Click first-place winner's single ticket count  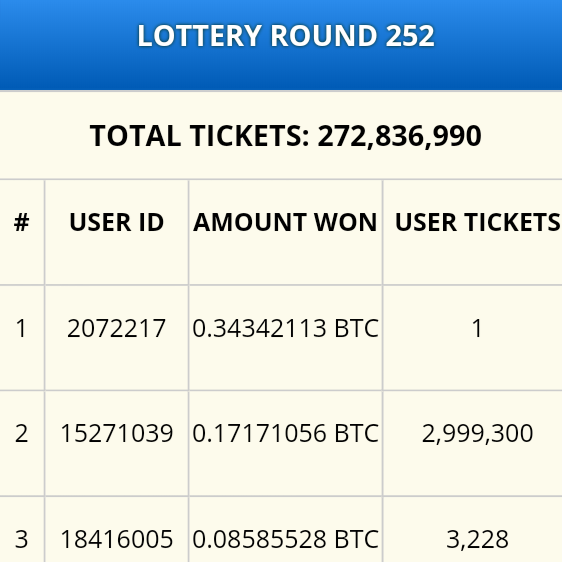[477, 328]
